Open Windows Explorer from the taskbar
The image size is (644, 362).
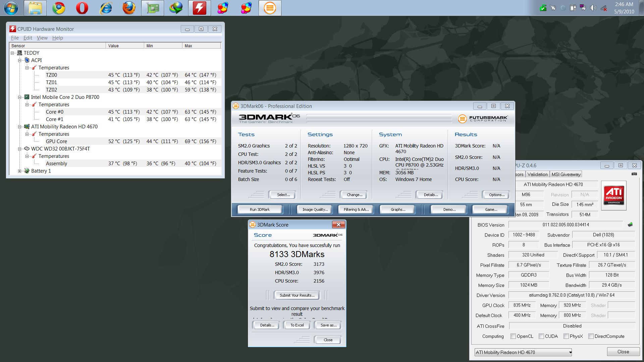click(35, 8)
